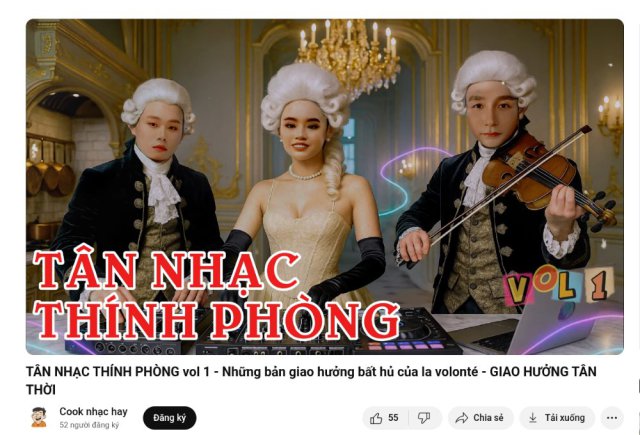This screenshot has width=640, height=435.
Task: Click the download arrow icon
Action: click(532, 418)
